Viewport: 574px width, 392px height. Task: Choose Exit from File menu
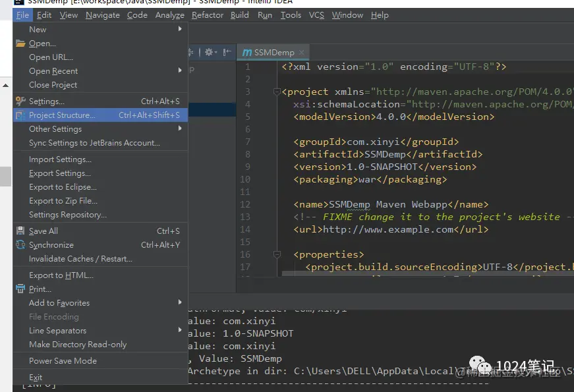100,378
